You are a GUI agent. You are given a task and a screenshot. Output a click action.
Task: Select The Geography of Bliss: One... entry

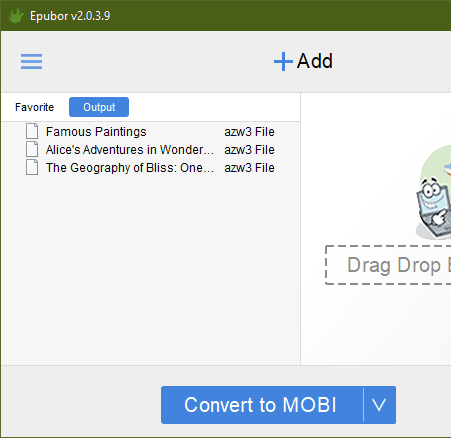(x=130, y=168)
